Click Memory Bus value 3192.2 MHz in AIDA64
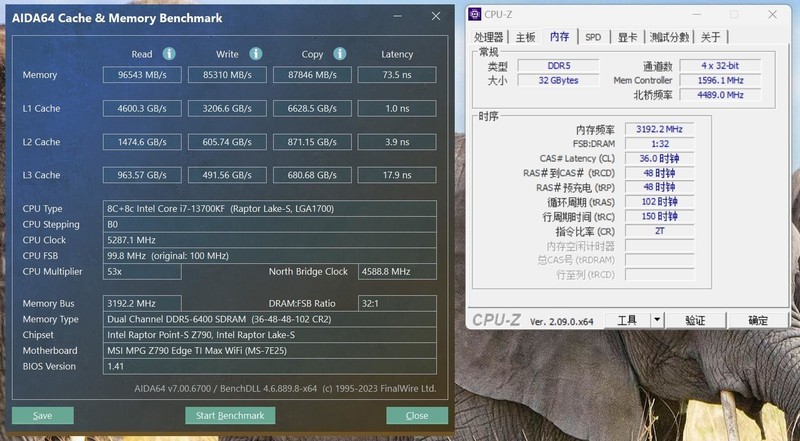Image resolution: width=800 pixels, height=441 pixels. click(142, 303)
